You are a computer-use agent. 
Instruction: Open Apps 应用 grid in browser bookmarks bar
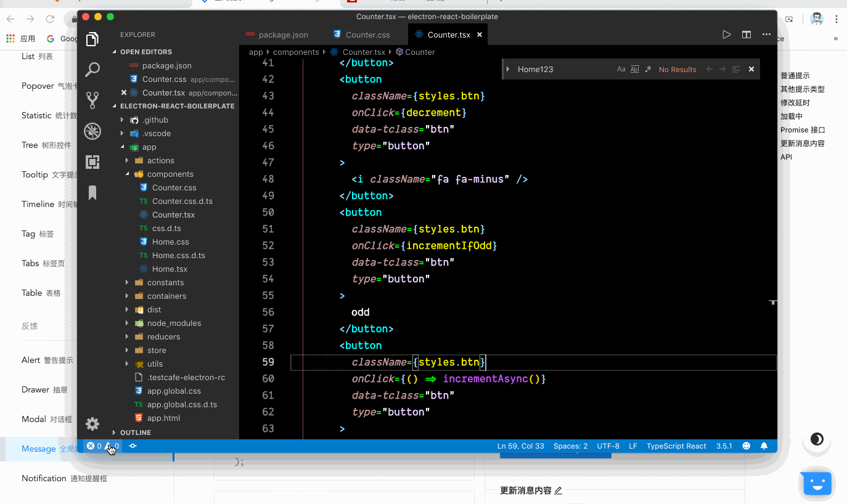20,38
